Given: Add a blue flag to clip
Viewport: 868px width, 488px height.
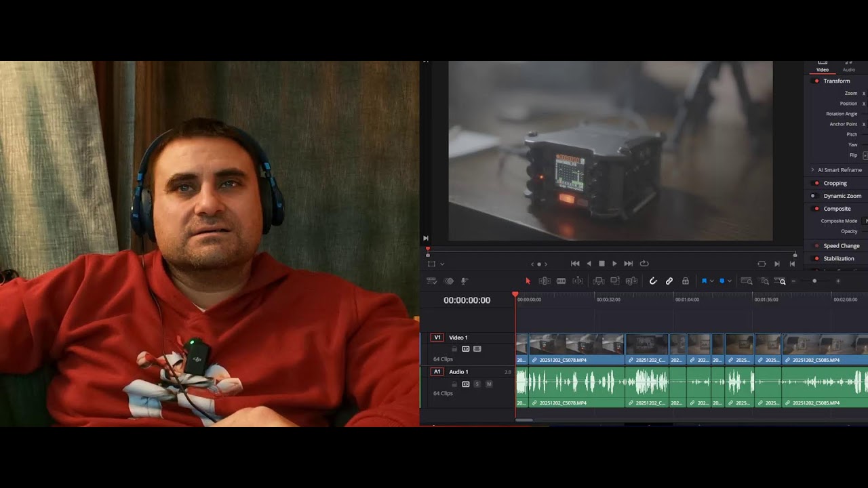Looking at the screenshot, I should (704, 281).
